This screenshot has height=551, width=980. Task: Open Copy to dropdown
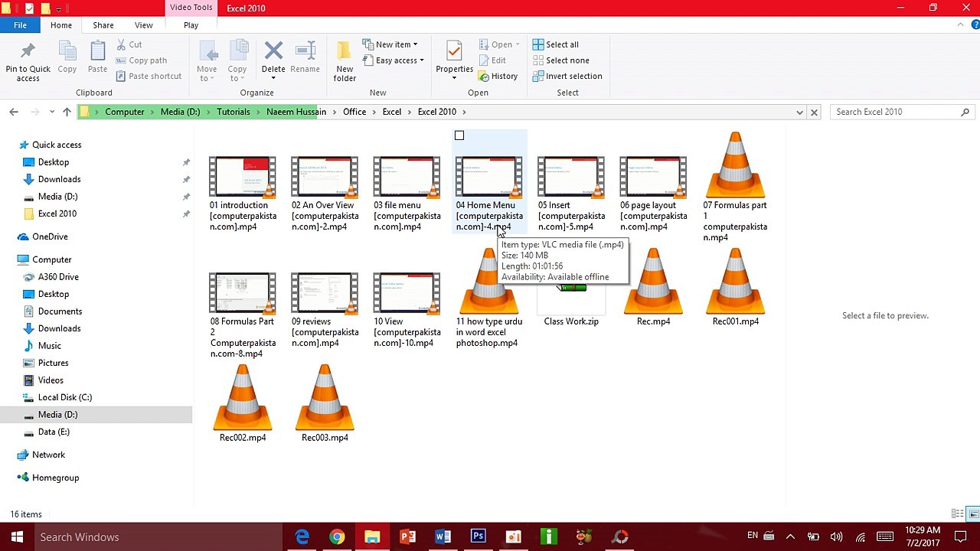click(237, 61)
